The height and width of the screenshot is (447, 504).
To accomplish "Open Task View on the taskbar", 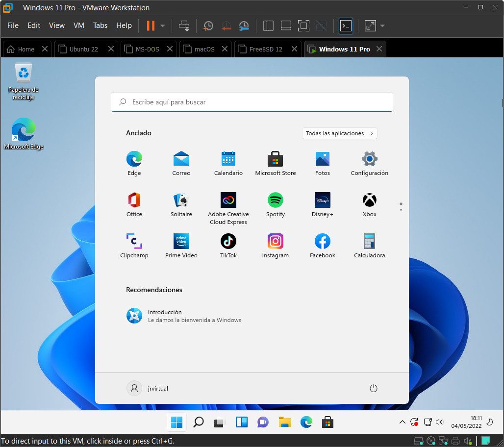I will [220, 422].
